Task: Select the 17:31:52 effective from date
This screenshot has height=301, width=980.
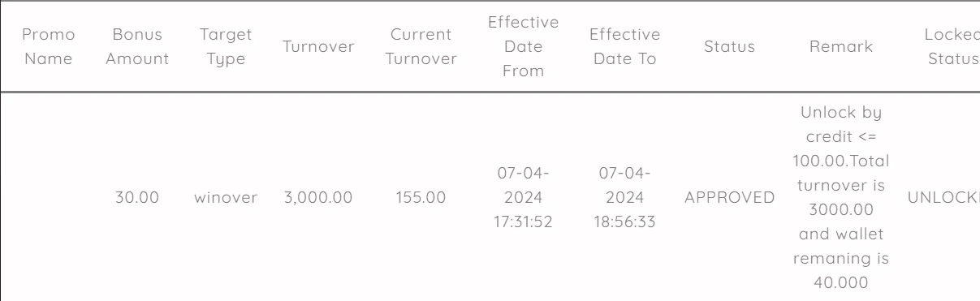Action: coord(523,197)
